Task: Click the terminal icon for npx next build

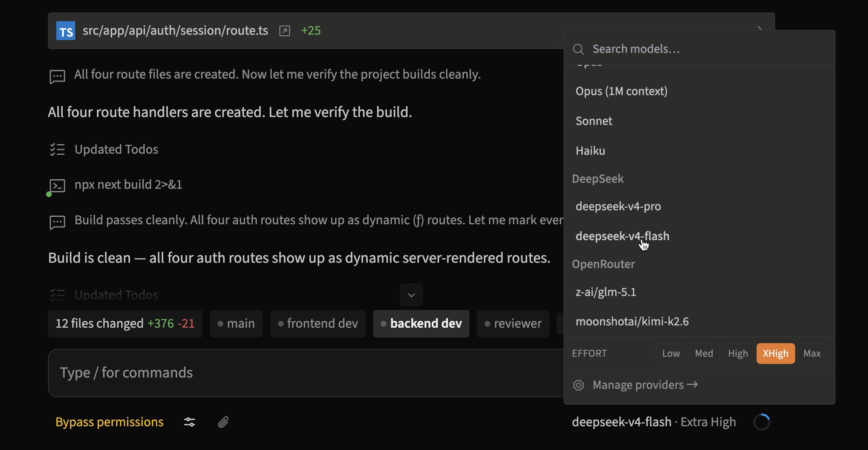Action: pyautogui.click(x=57, y=186)
